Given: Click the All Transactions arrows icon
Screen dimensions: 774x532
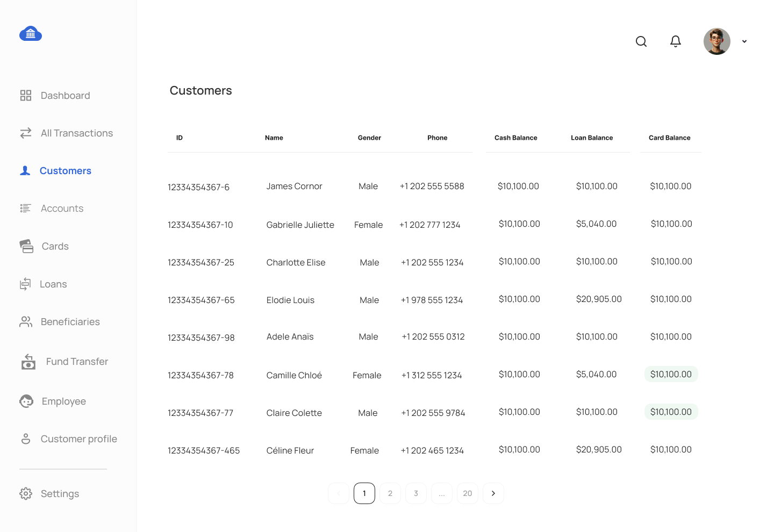Looking at the screenshot, I should click(26, 133).
